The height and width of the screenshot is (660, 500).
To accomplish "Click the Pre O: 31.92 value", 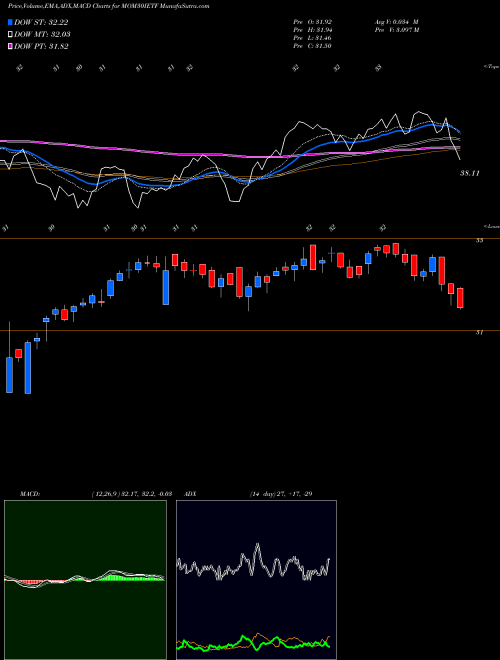I will [x=313, y=21].
